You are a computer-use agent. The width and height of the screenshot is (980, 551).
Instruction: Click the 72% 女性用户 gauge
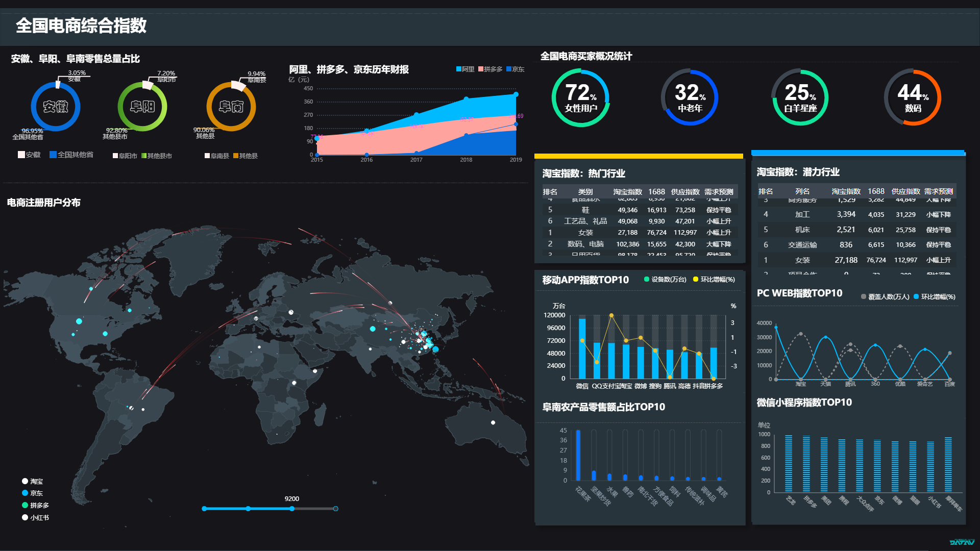pyautogui.click(x=580, y=97)
